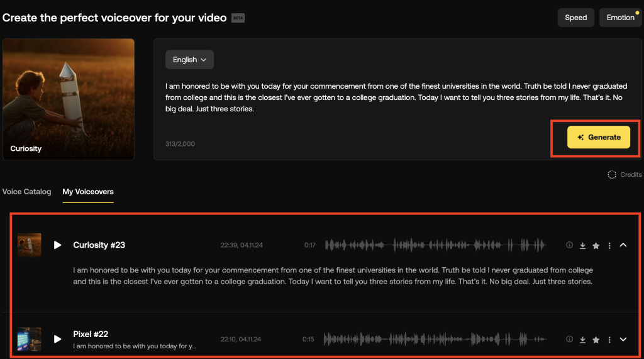The image size is (644, 359).
Task: Show info icon for Pixel #22
Action: (570, 340)
